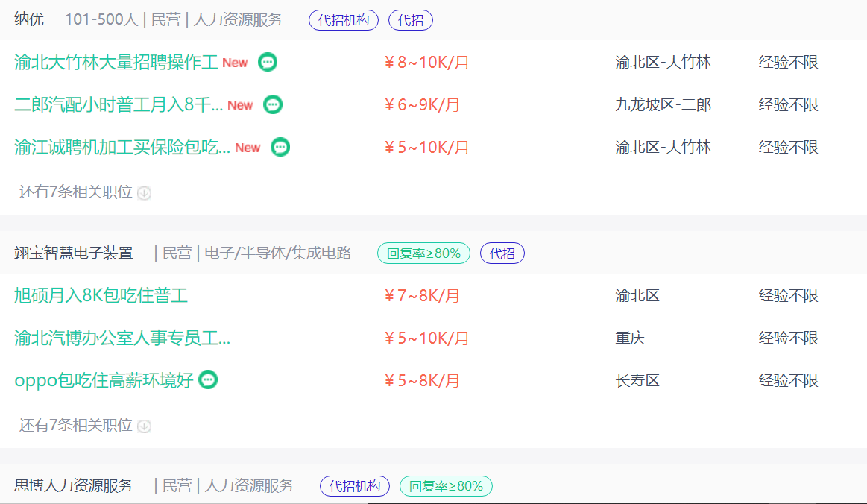867x504 pixels.
Task: Open chat icon next to 二郎汽配小时普工
Action: click(274, 105)
